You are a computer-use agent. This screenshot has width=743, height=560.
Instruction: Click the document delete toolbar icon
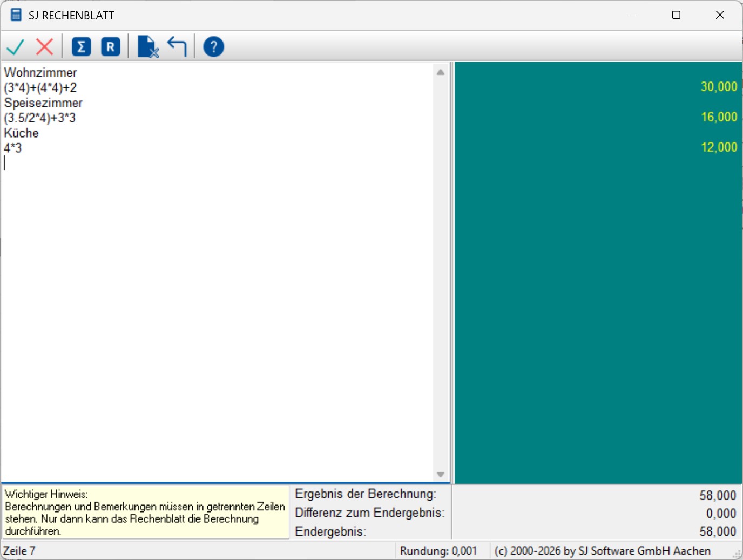147,47
